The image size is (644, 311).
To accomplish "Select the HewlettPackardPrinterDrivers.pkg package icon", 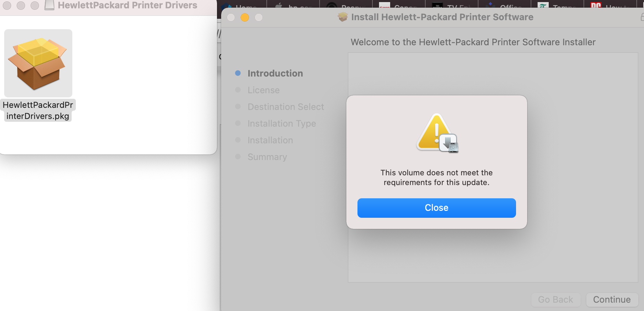I will click(38, 63).
